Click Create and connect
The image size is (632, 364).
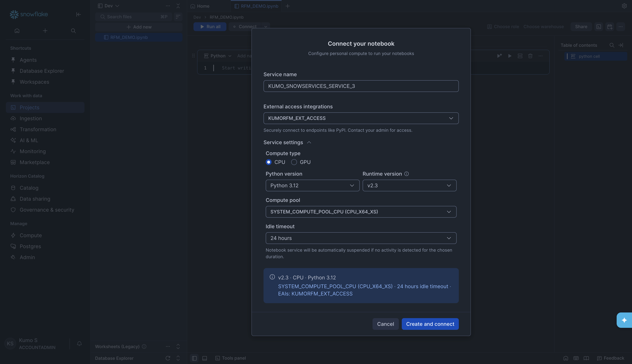click(x=430, y=324)
